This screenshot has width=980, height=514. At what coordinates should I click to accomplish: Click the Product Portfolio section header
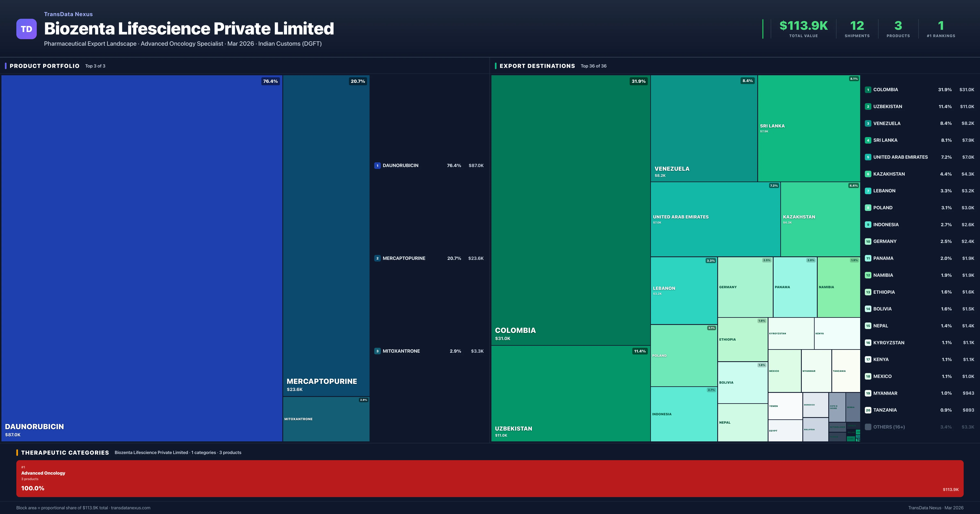[45, 66]
